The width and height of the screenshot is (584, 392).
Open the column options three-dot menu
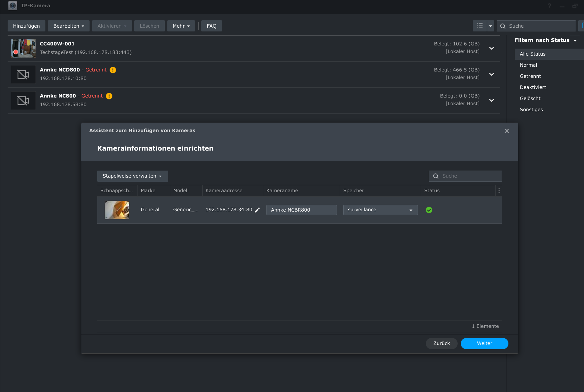pyautogui.click(x=499, y=191)
